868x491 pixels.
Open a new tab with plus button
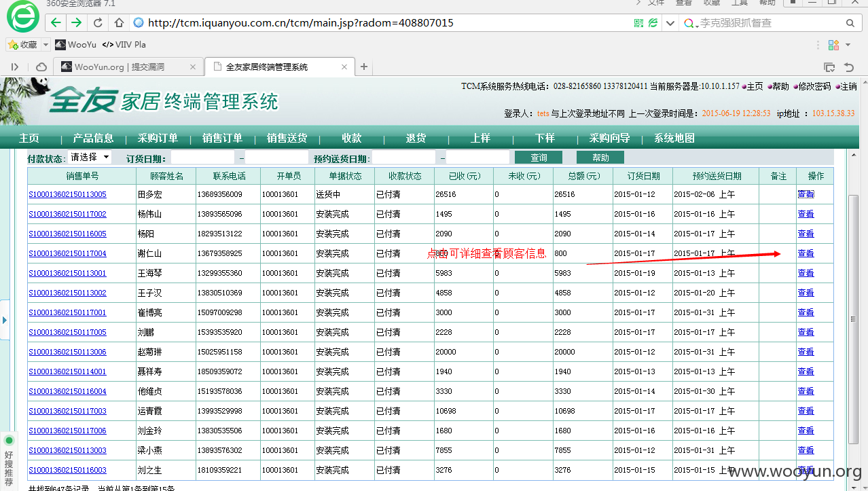pyautogui.click(x=364, y=67)
